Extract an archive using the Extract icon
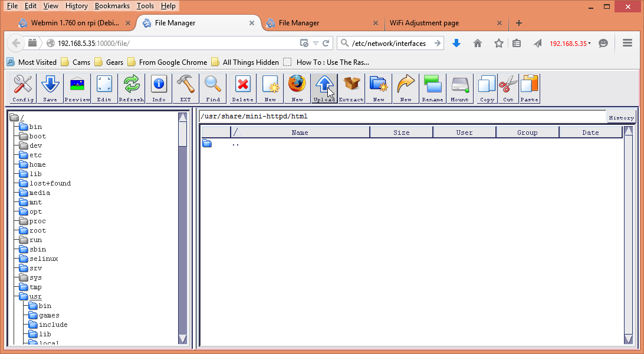The width and height of the screenshot is (644, 354). 351,87
